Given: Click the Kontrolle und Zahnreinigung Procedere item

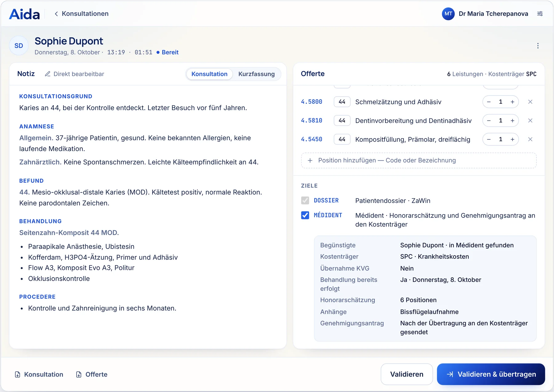Looking at the screenshot, I should pyautogui.click(x=102, y=308).
